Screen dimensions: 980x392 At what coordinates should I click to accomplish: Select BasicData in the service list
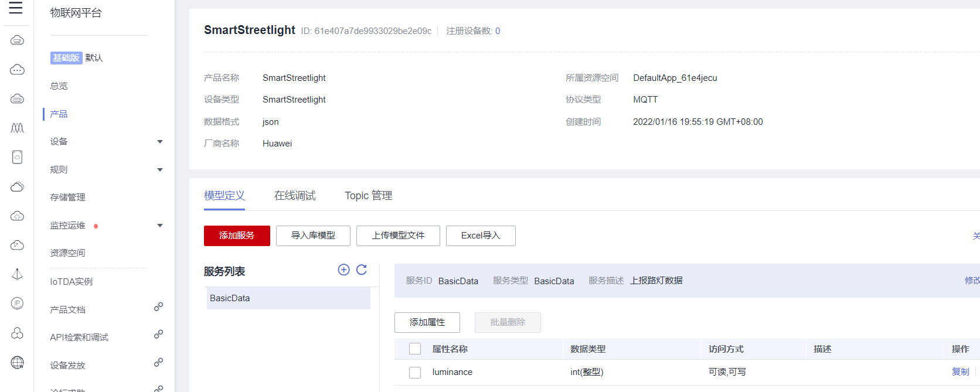pyautogui.click(x=288, y=298)
